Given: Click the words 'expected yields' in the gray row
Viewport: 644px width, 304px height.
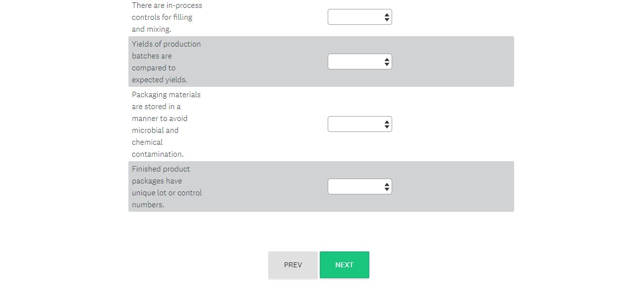Looking at the screenshot, I should [159, 80].
